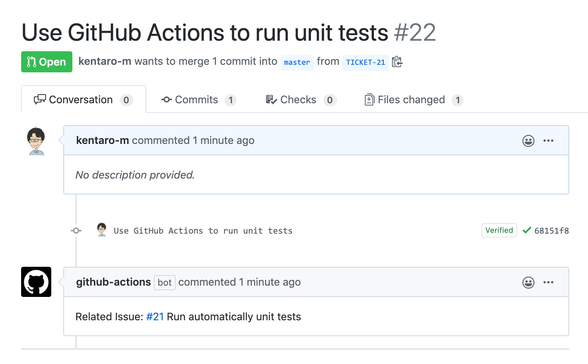Open options menu on github-actions comment
The width and height of the screenshot is (588, 364).
(x=548, y=282)
